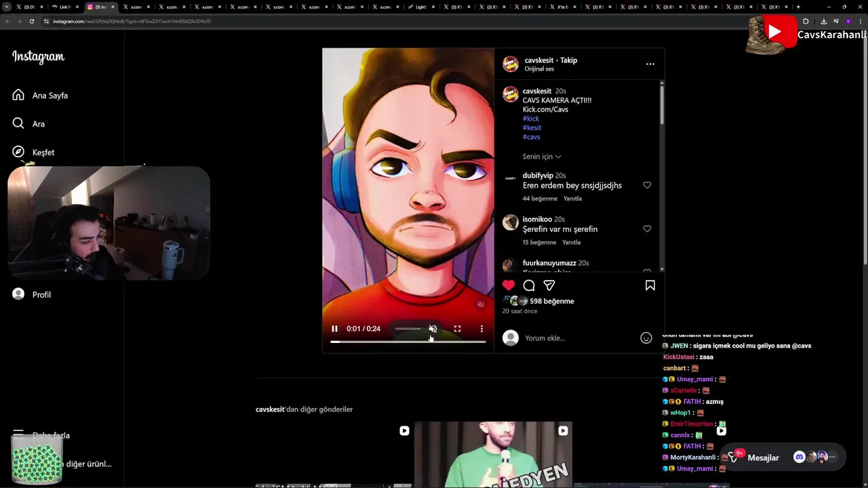
Task: Follow cavskesit via Takip
Action: (568, 60)
